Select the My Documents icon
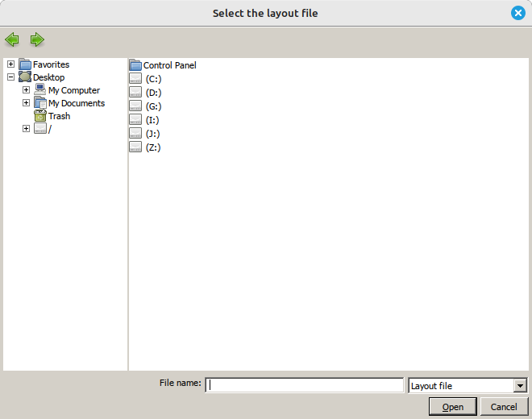This screenshot has width=532, height=419. point(40,102)
